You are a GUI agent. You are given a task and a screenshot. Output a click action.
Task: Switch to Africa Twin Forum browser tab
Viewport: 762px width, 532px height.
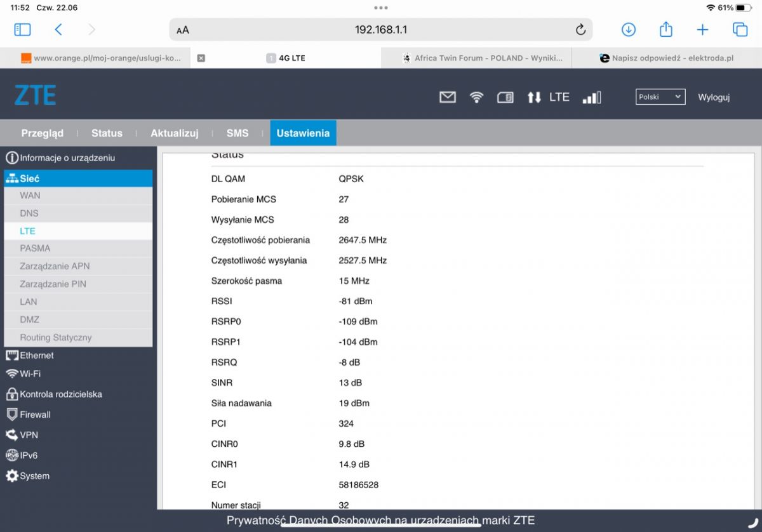(x=476, y=58)
